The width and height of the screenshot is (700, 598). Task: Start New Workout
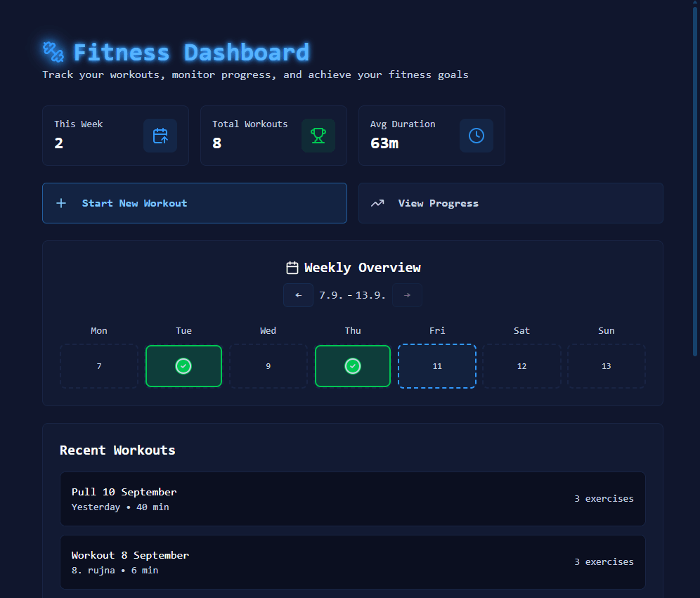pos(195,203)
